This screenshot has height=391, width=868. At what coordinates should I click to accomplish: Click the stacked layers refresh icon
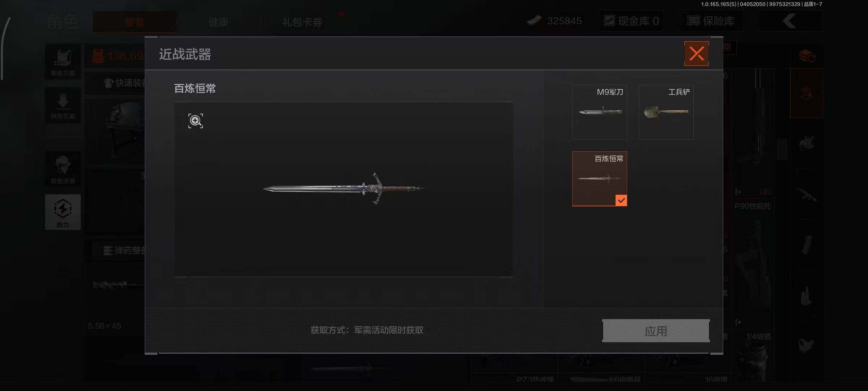point(807,56)
